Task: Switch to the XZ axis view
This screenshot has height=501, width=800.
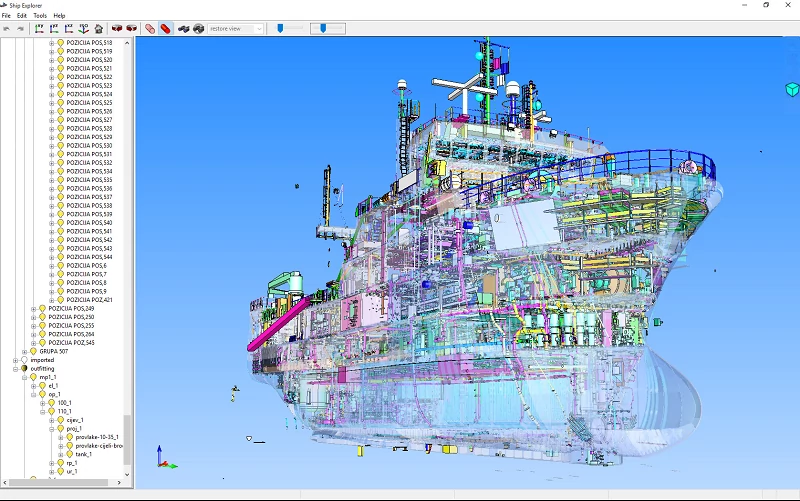Action: pyautogui.click(x=69, y=29)
